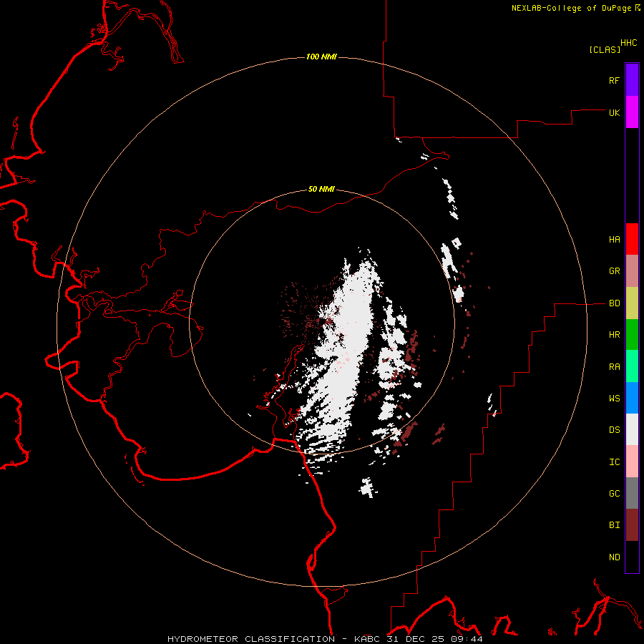Click the HA legend label

click(615, 240)
